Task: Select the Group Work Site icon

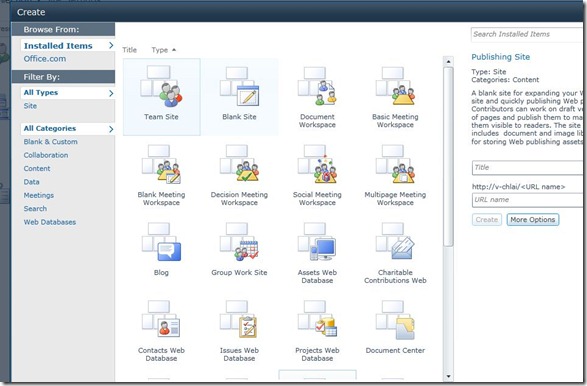Action: 239,243
